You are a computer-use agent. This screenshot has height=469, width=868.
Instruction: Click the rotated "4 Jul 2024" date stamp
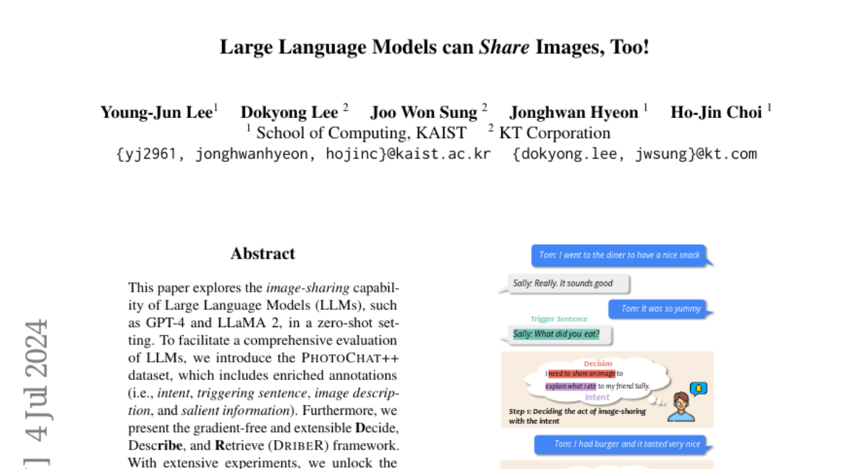(36, 380)
